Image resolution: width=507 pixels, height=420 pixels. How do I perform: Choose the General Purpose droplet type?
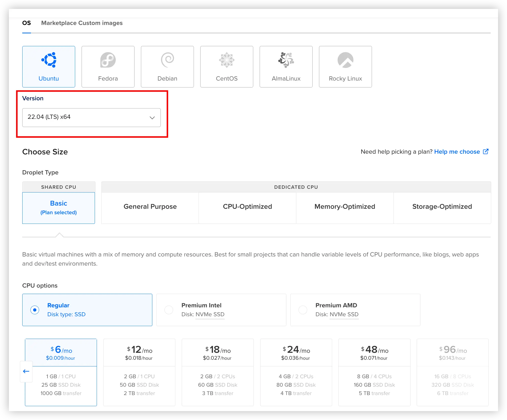(150, 208)
